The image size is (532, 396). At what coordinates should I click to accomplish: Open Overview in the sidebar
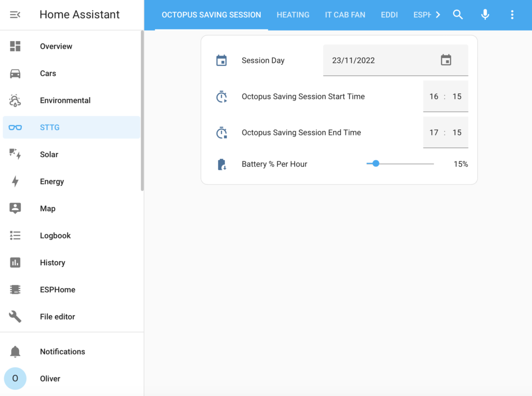(x=71, y=46)
